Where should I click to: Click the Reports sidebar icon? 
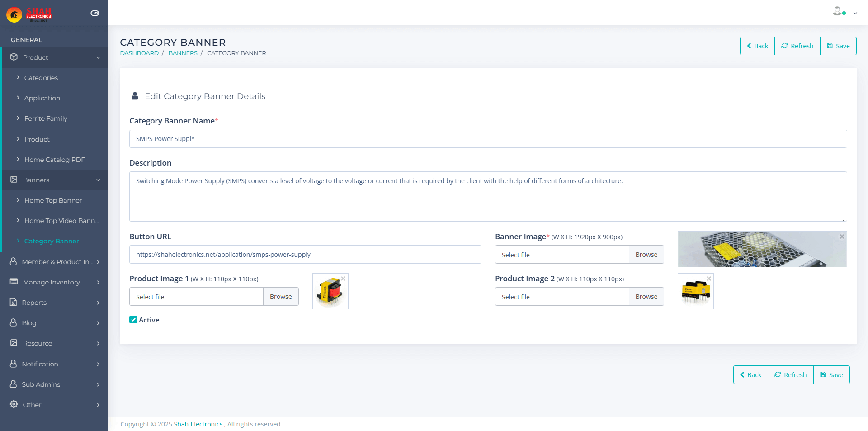click(14, 303)
